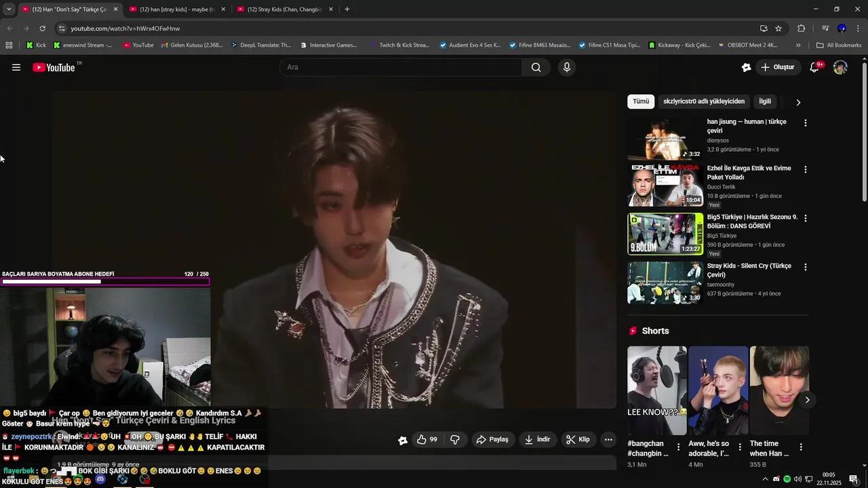Click the install app icon in address bar
This screenshot has height=488, width=868.
point(764,28)
